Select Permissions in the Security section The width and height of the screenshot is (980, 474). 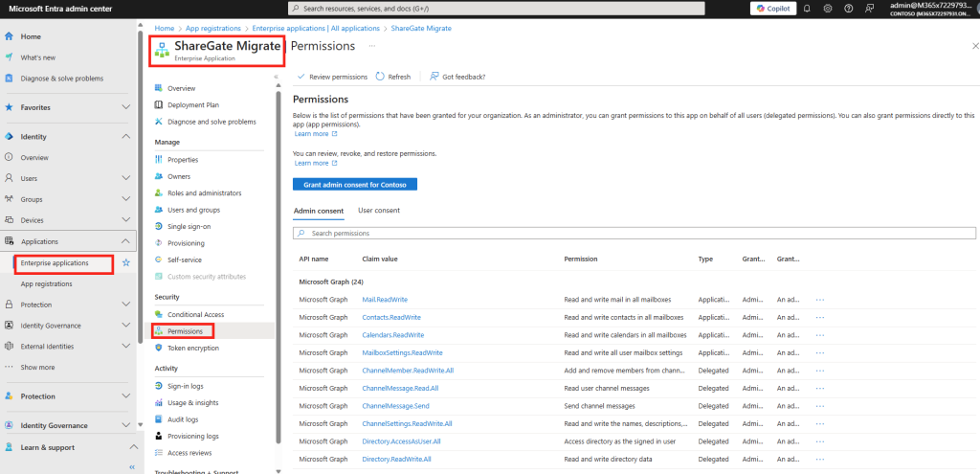(185, 331)
